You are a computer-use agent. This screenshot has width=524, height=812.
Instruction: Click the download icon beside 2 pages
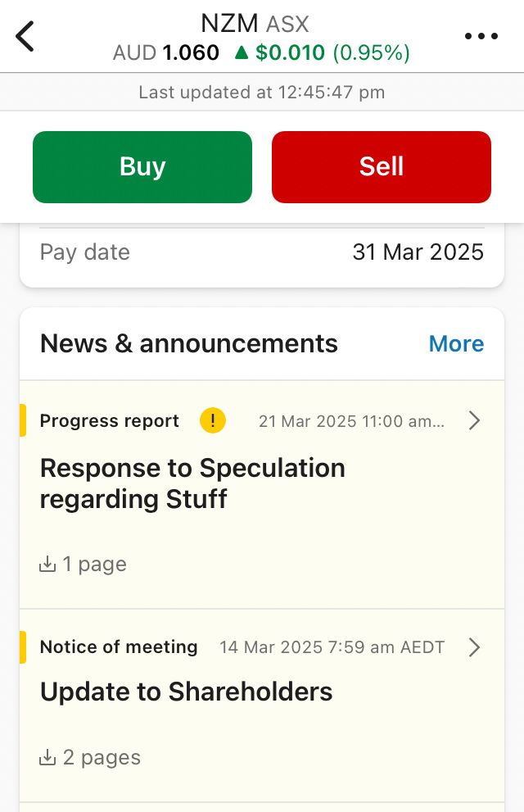(x=47, y=757)
